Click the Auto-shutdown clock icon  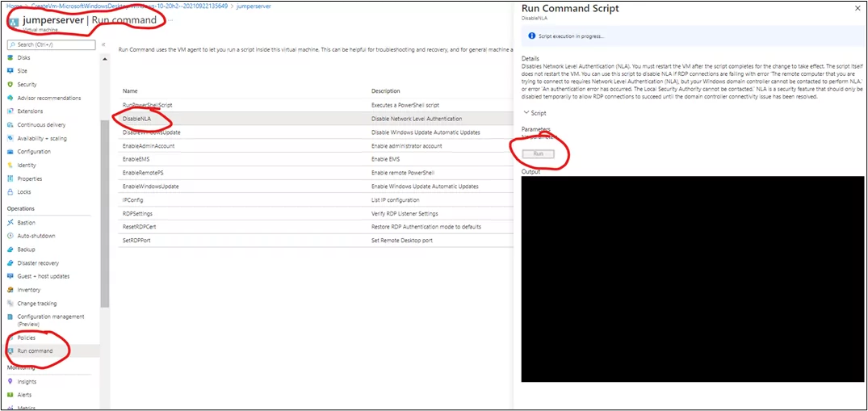10,236
